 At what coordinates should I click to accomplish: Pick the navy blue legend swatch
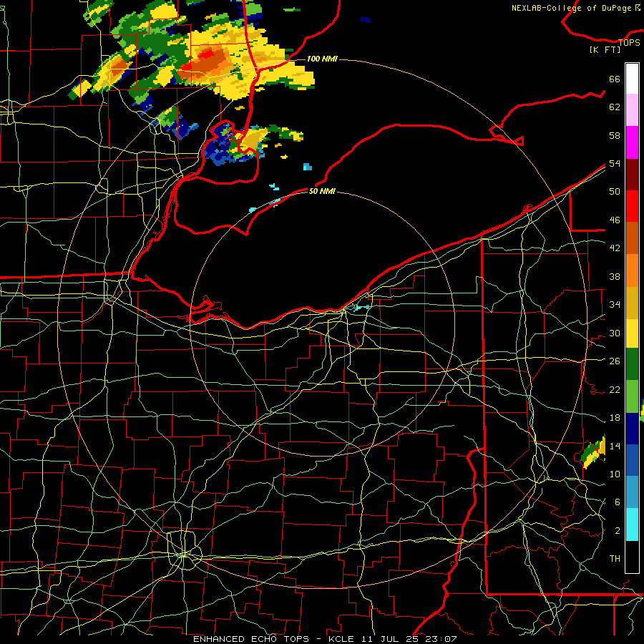pos(632,429)
